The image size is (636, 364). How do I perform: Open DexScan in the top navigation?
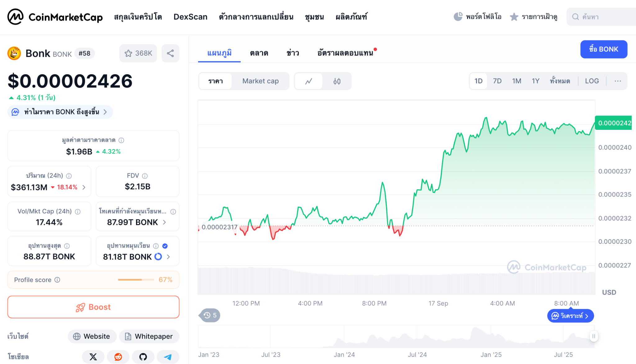tap(190, 17)
